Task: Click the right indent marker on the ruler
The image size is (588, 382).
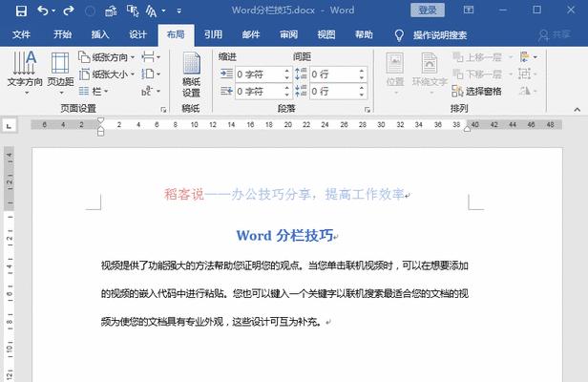Action: click(467, 129)
